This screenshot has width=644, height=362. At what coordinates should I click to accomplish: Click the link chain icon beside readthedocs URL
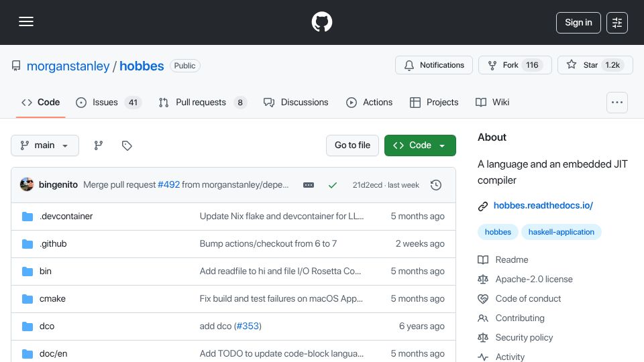coord(483,206)
